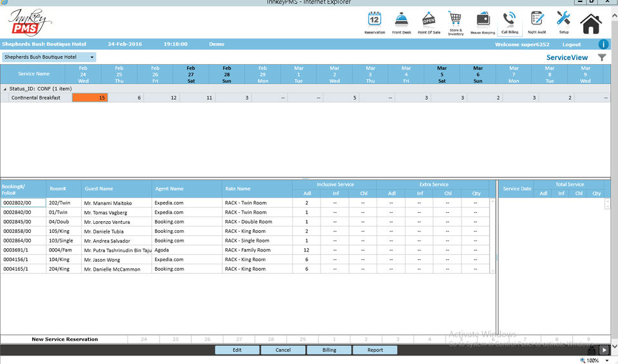Select the Feb 27 cell showing 11

coord(198,98)
